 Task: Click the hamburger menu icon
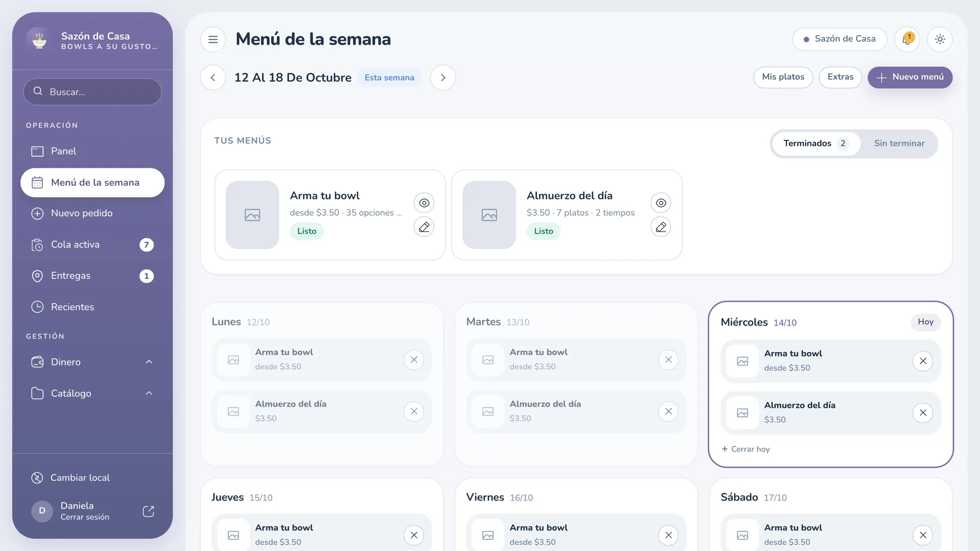(x=213, y=39)
